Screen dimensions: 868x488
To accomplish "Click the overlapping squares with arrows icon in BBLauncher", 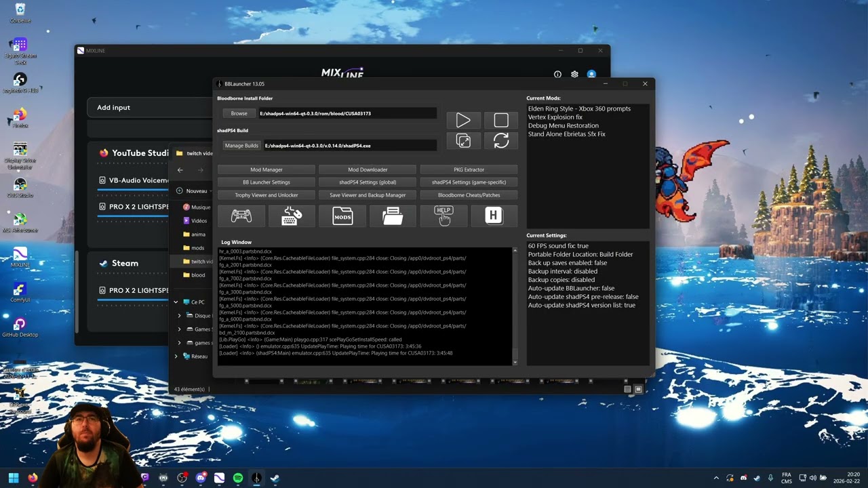I will 463,140.
